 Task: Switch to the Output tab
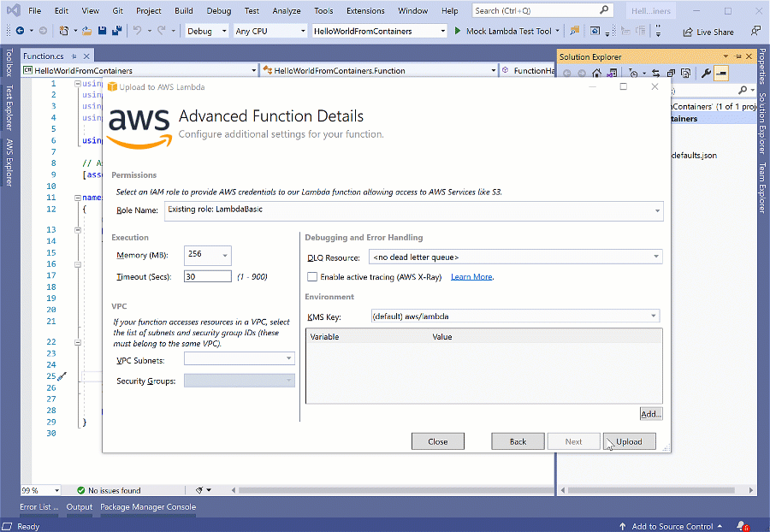coord(79,507)
